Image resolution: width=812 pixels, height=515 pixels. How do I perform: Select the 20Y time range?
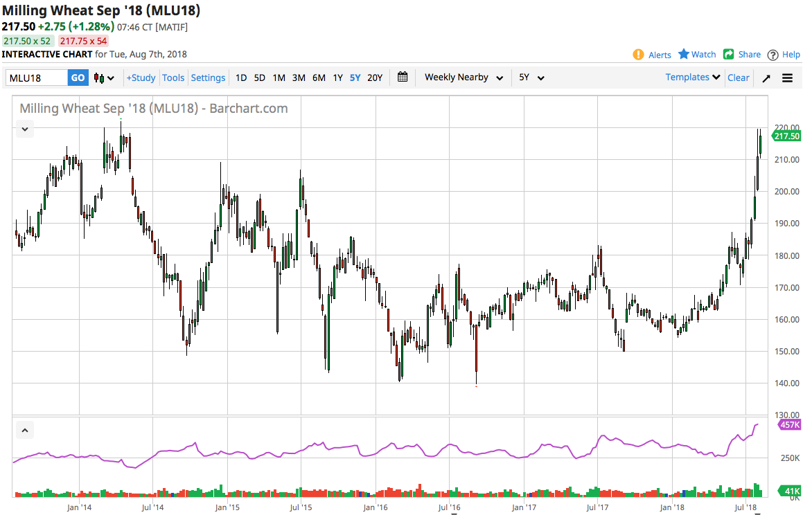374,78
